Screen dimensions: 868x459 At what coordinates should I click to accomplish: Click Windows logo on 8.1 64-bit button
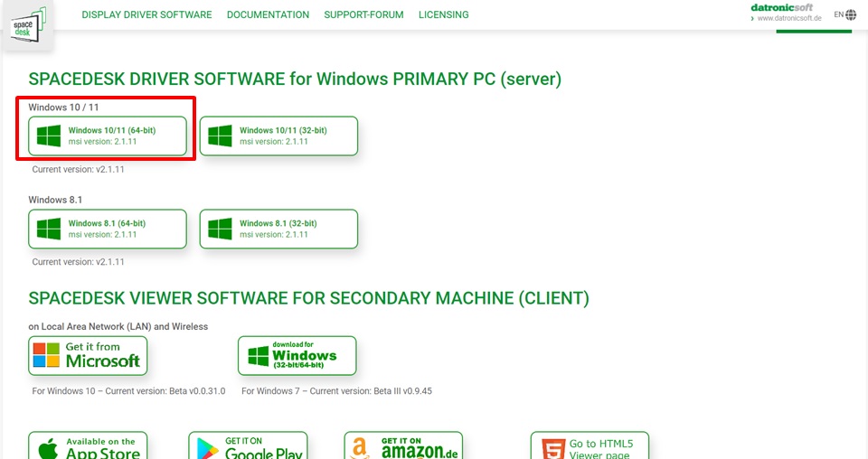pyautogui.click(x=49, y=229)
